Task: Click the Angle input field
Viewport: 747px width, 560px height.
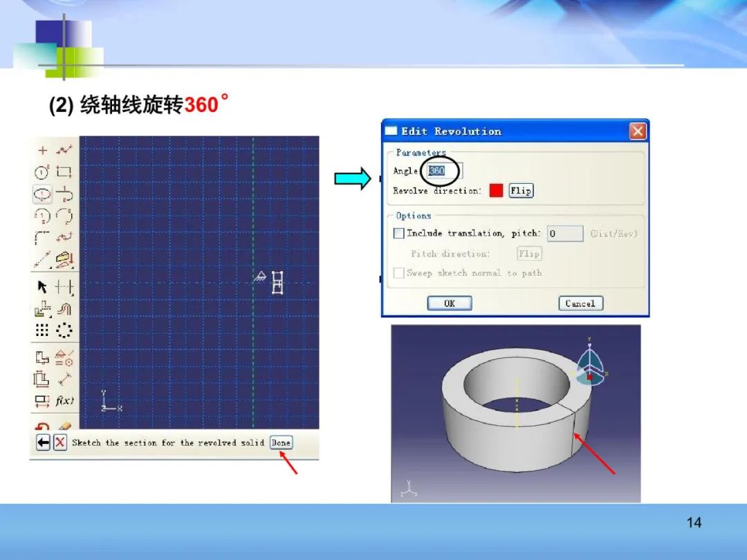Action: [x=444, y=171]
